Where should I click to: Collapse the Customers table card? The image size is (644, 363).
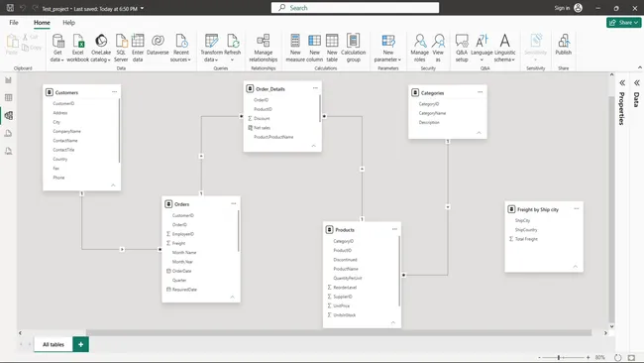[x=113, y=185]
